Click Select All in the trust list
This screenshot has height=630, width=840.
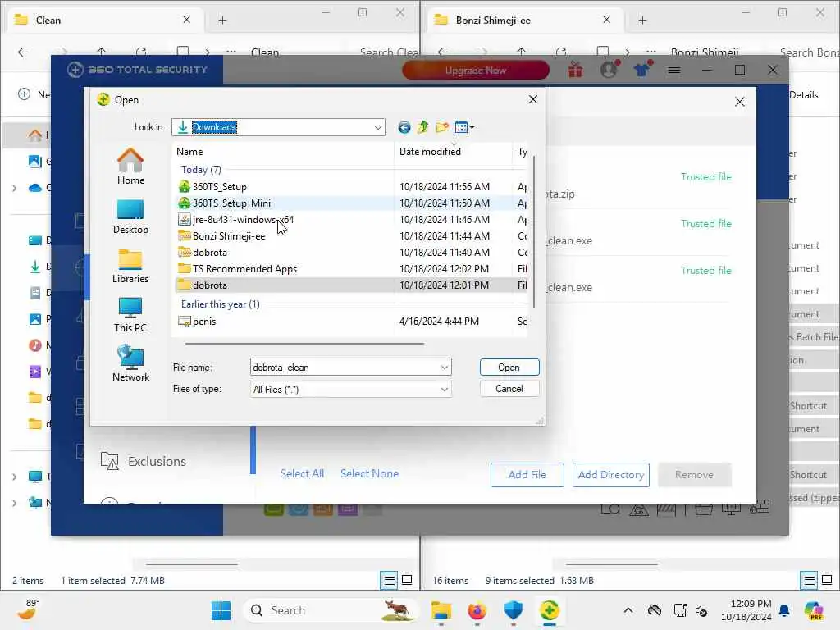tap(302, 473)
